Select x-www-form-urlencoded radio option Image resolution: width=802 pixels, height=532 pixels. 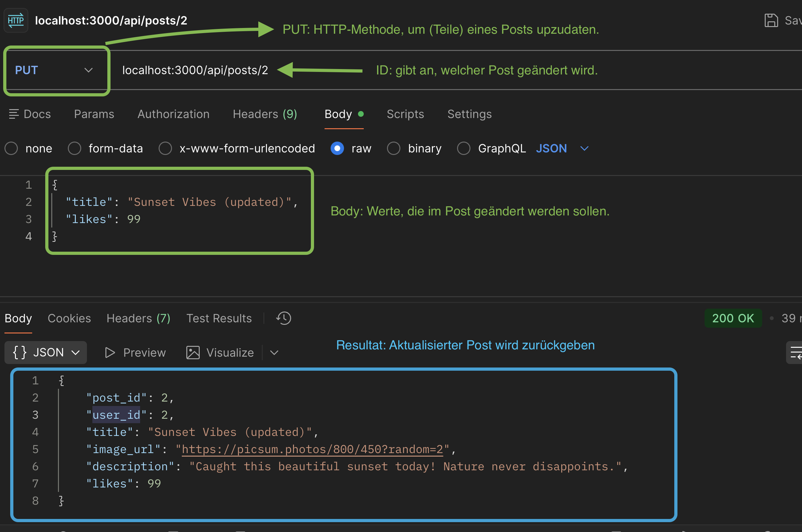tap(165, 148)
